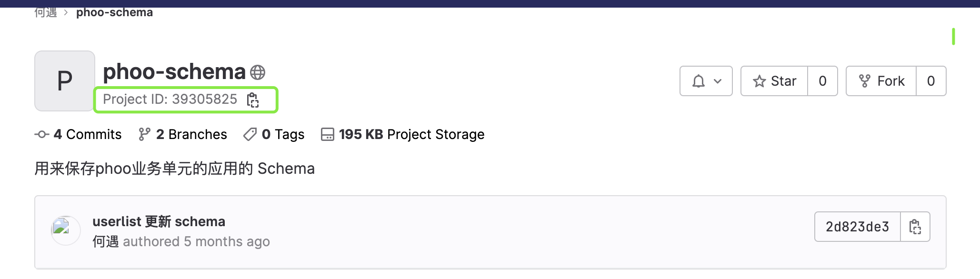
Task: Click the public globe visibility icon
Action: pyautogui.click(x=258, y=72)
